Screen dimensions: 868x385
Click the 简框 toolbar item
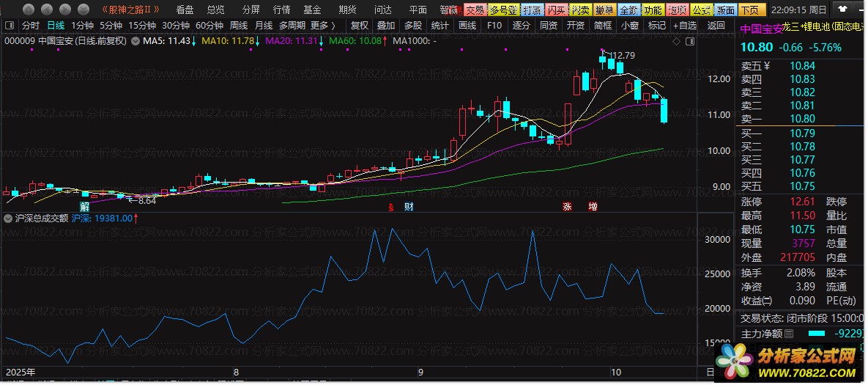point(603,26)
